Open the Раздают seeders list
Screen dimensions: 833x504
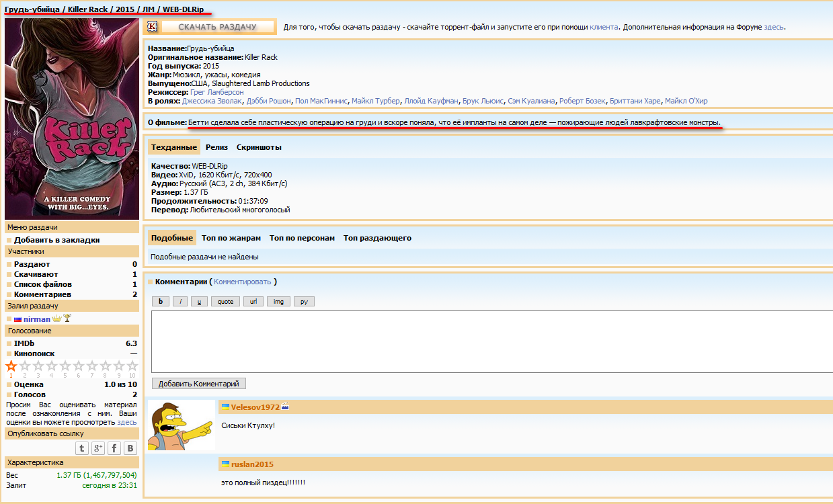pyautogui.click(x=32, y=265)
